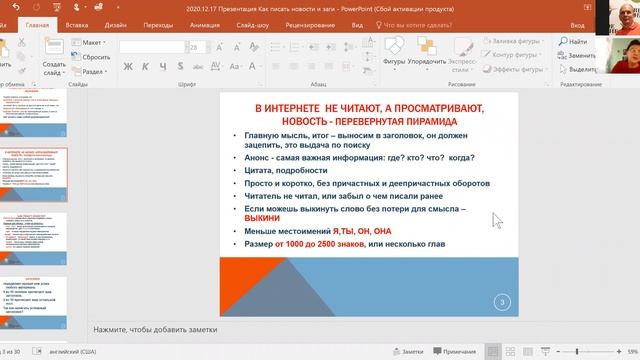Cut selection with the scissors icon
640x360 pixels.
[22, 42]
